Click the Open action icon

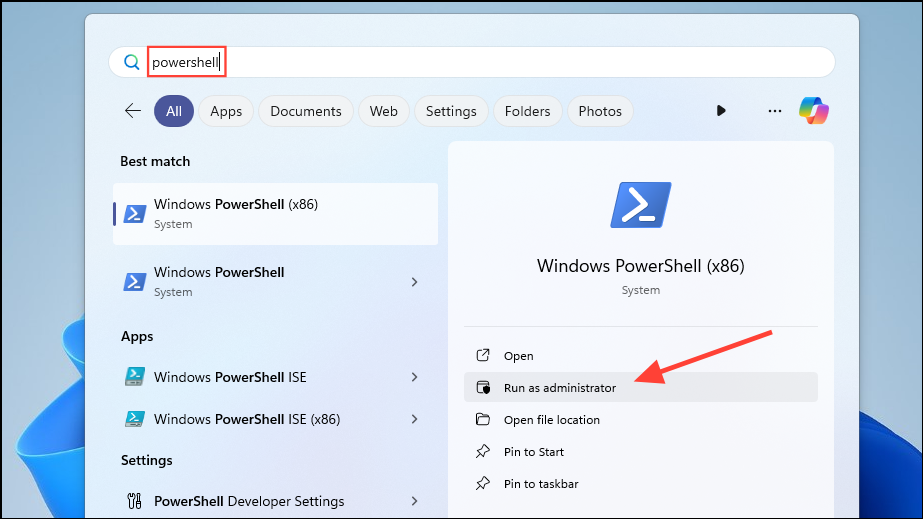pos(483,355)
